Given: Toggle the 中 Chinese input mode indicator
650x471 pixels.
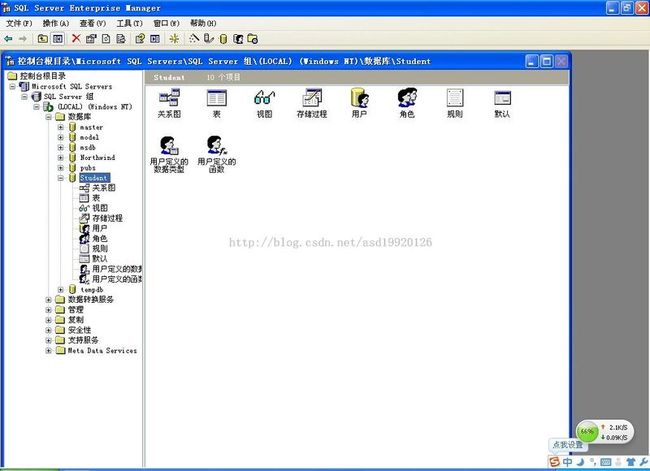Looking at the screenshot, I should pyautogui.click(x=568, y=462).
